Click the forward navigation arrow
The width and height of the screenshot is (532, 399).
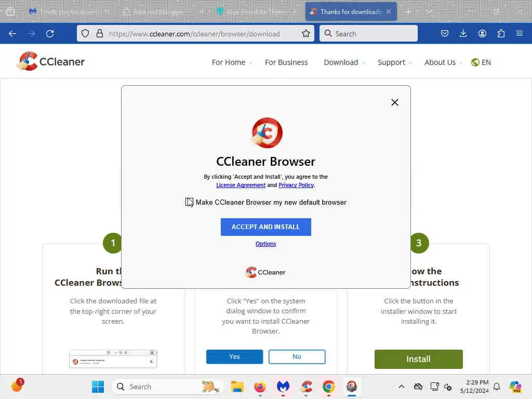pyautogui.click(x=31, y=34)
